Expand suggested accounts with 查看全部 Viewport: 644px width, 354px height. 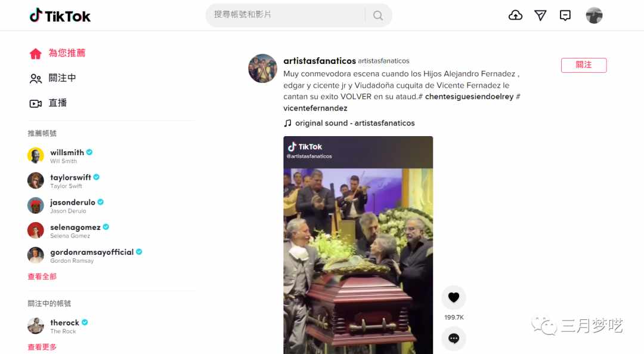(42, 277)
